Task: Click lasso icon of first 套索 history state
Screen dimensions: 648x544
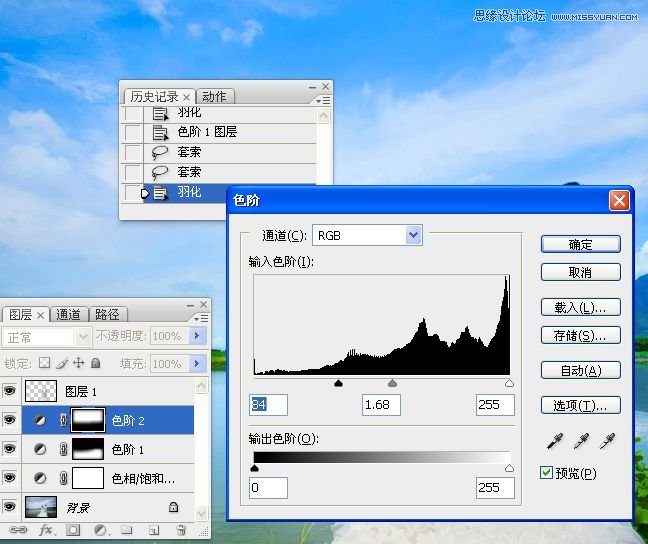Action: tap(160, 153)
